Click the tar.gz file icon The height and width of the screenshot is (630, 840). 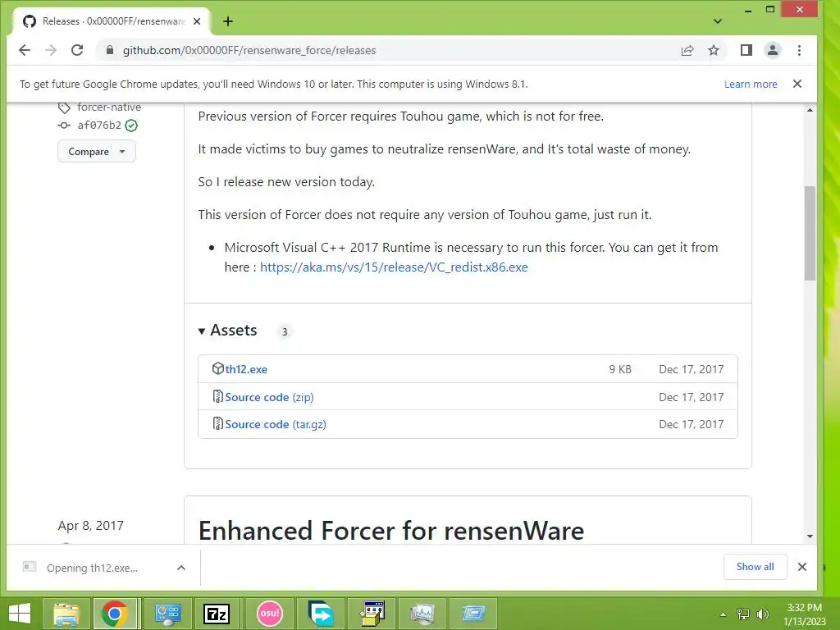(x=217, y=424)
